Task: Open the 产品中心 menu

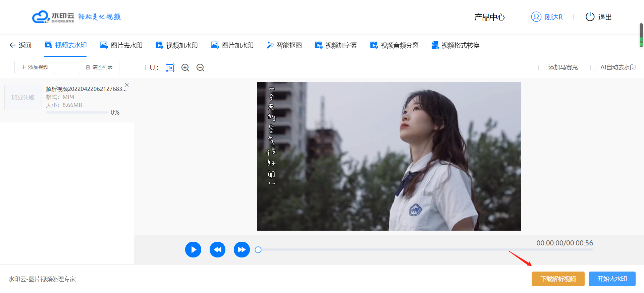Action: pos(489,17)
